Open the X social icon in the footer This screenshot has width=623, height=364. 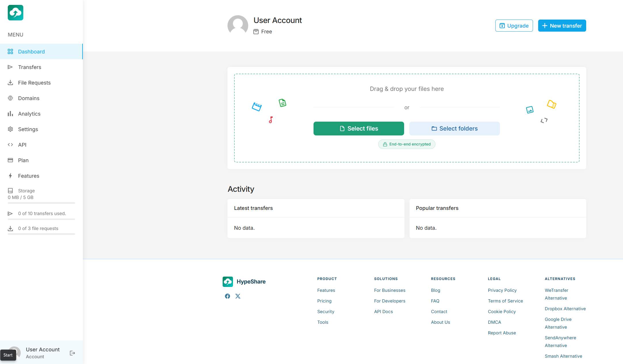(238, 296)
